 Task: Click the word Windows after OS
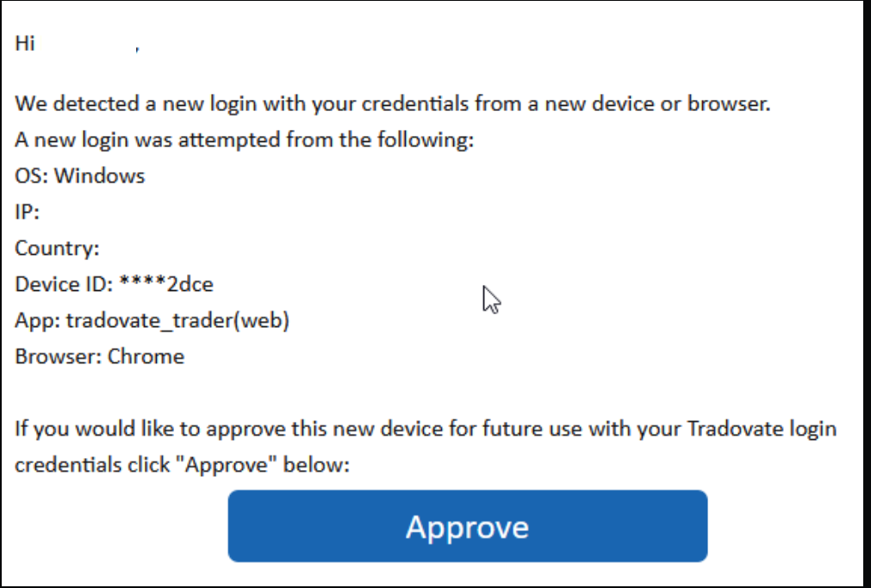point(99,176)
